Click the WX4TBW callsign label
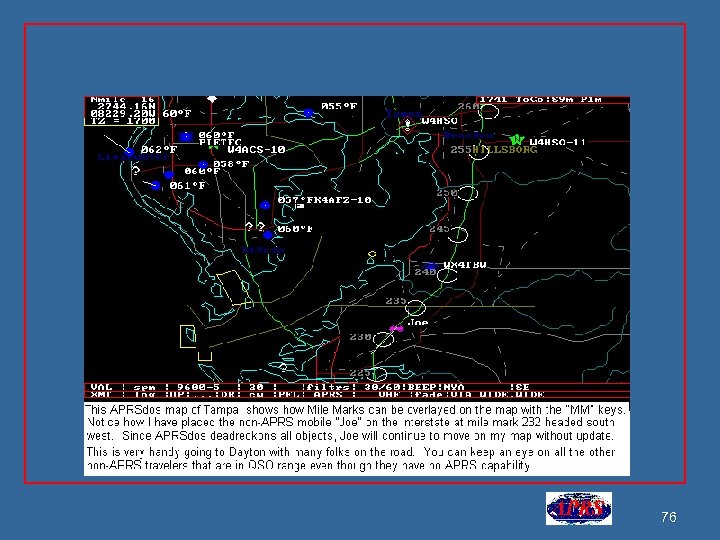Viewport: 720px width, 540px height. coord(465,265)
